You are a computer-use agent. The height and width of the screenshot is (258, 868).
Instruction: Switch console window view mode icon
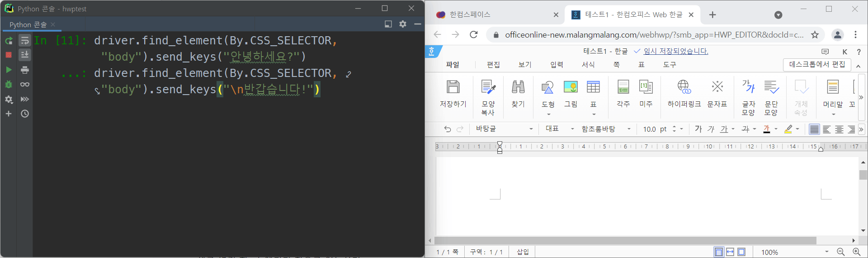click(388, 24)
